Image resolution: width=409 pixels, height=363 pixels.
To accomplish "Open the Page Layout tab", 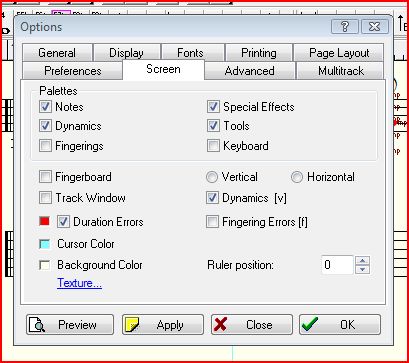I will pos(339,53).
